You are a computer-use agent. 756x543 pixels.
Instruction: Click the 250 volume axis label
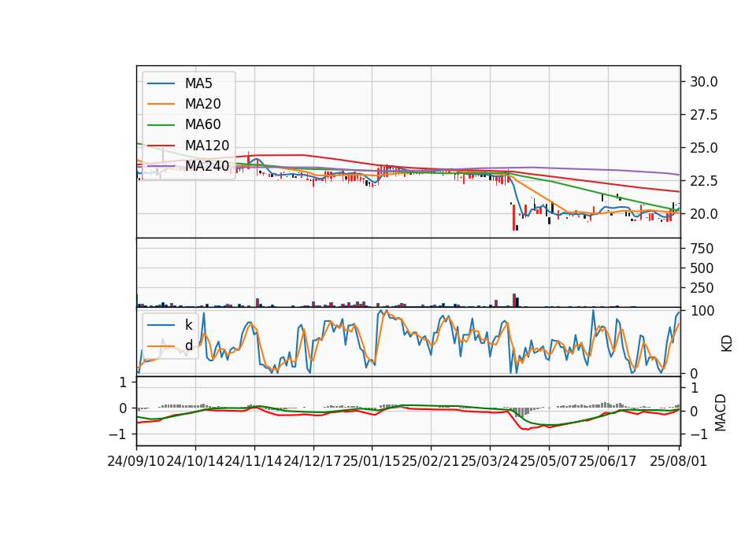click(702, 288)
